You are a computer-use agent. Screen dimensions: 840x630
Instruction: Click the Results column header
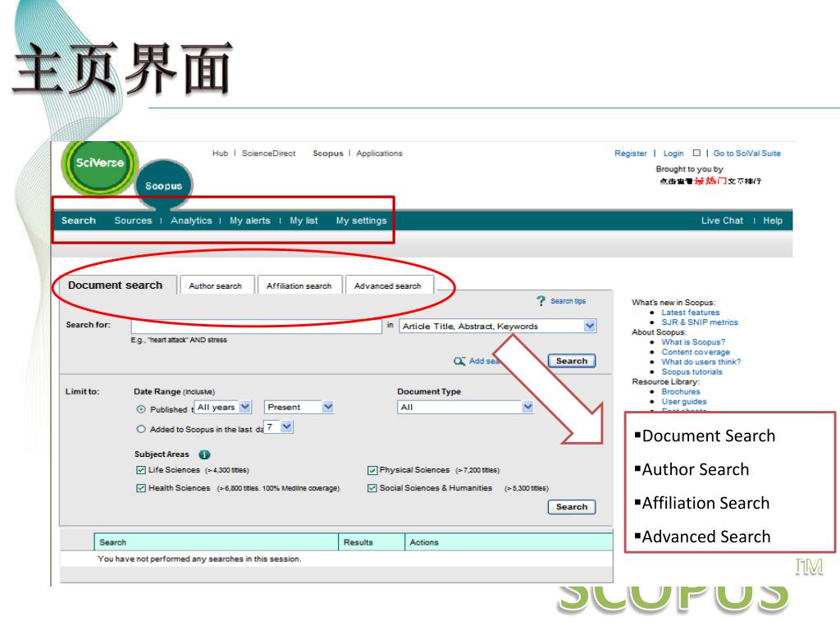[372, 542]
